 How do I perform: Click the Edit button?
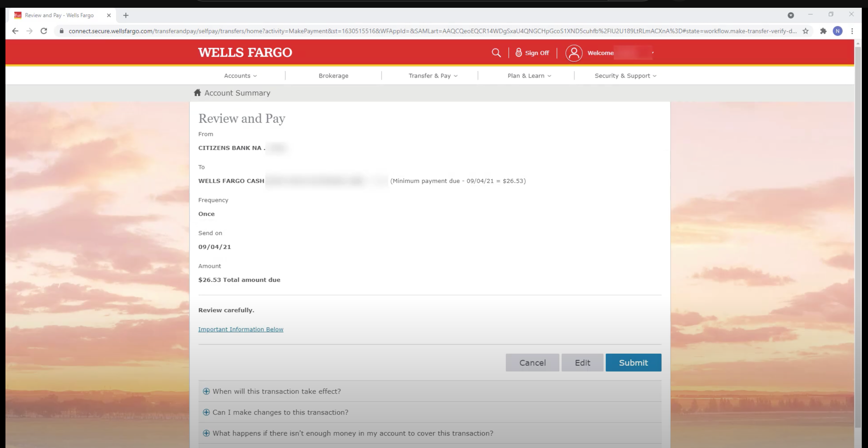pyautogui.click(x=582, y=362)
